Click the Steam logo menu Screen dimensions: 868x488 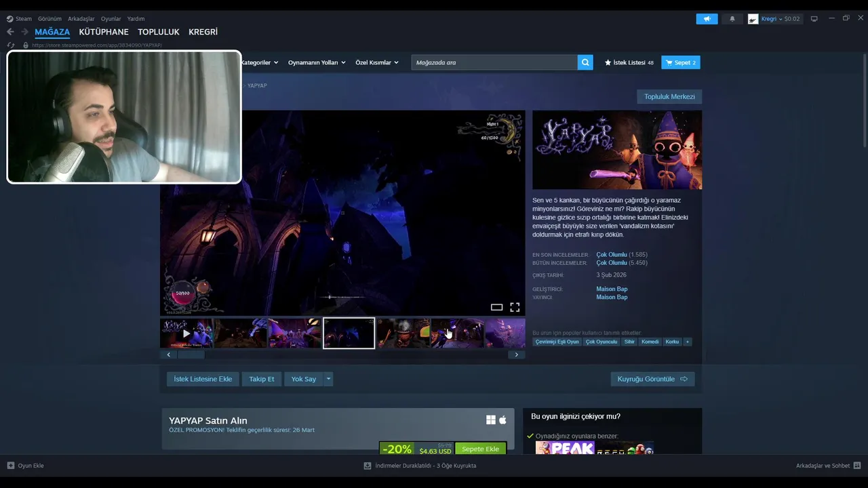point(19,19)
